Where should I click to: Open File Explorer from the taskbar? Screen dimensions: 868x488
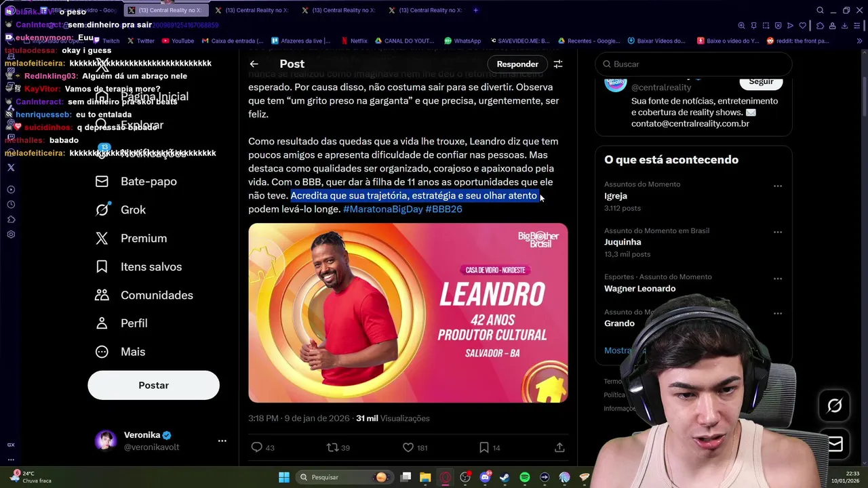425,477
